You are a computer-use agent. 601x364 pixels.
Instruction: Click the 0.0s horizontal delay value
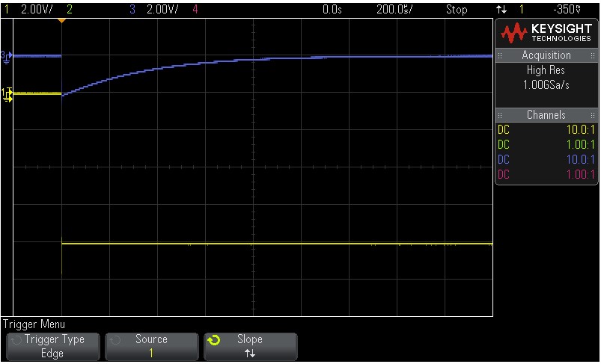(x=332, y=10)
